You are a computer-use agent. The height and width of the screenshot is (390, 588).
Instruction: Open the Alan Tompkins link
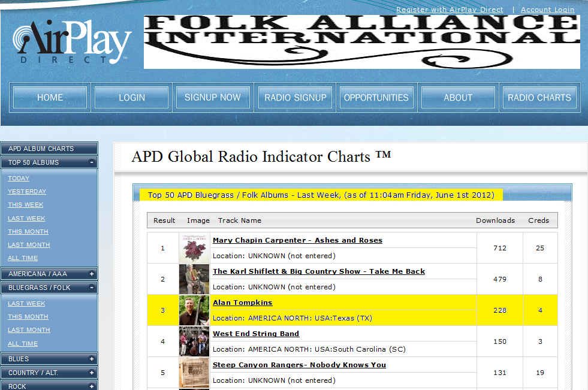point(242,303)
